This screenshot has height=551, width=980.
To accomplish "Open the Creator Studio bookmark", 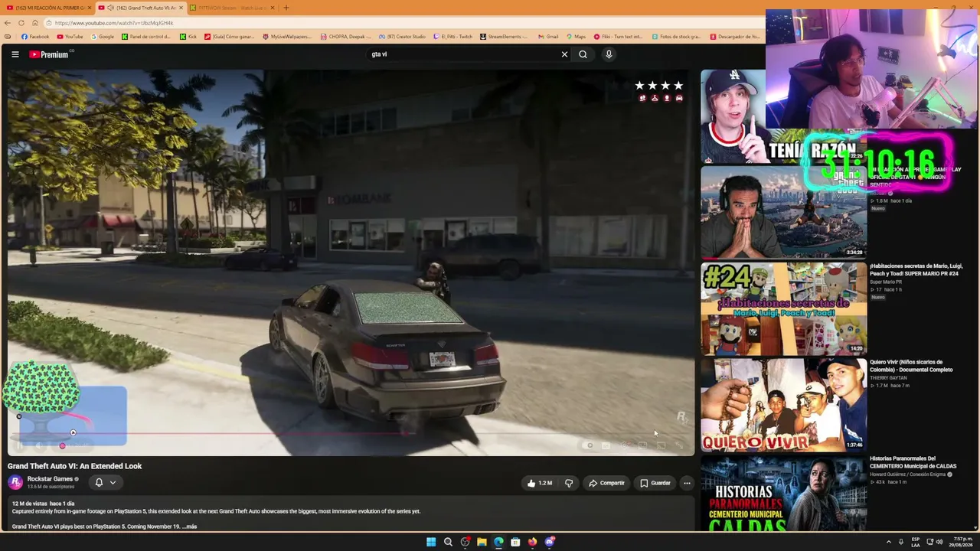I will point(402,37).
